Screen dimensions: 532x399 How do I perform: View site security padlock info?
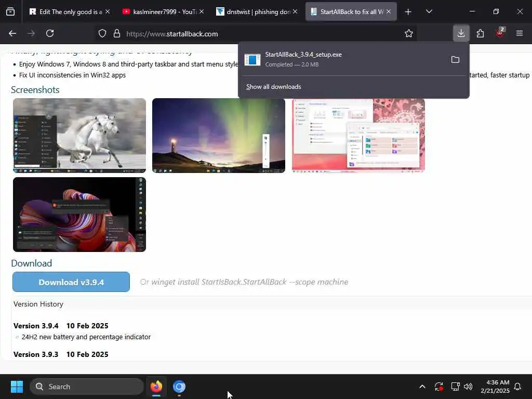point(117,34)
